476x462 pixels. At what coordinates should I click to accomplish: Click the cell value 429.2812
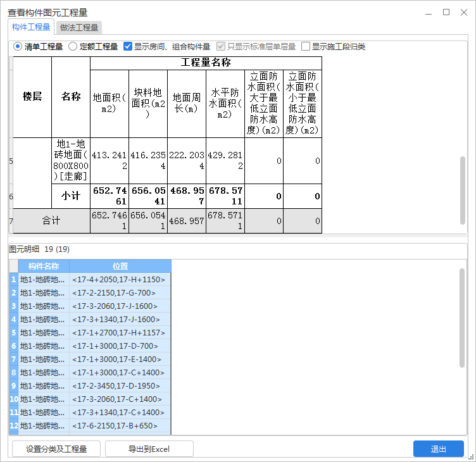[225, 161]
